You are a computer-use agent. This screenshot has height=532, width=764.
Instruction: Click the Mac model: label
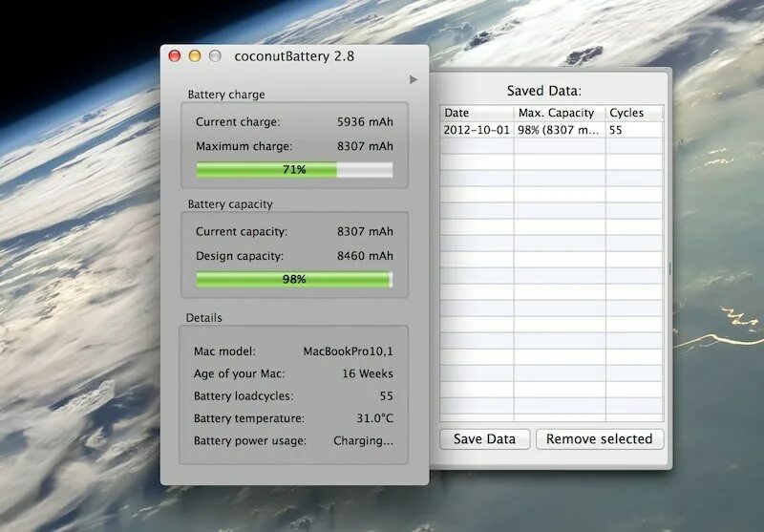click(x=224, y=351)
